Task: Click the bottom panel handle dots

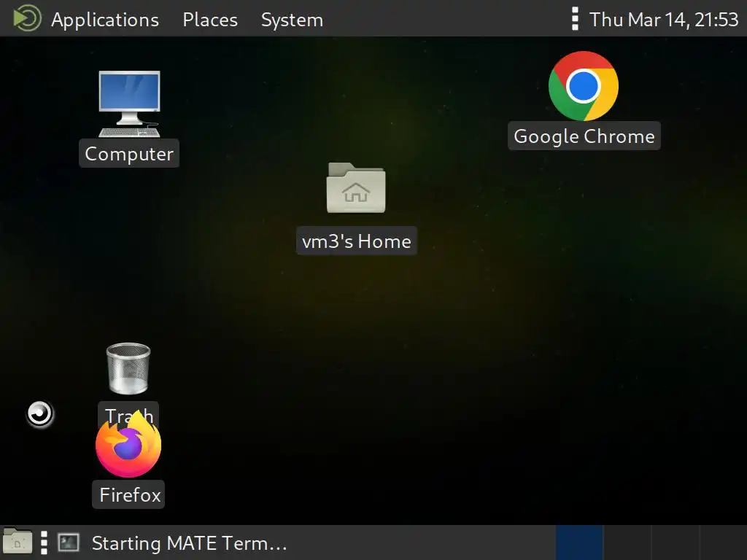Action: 44,542
